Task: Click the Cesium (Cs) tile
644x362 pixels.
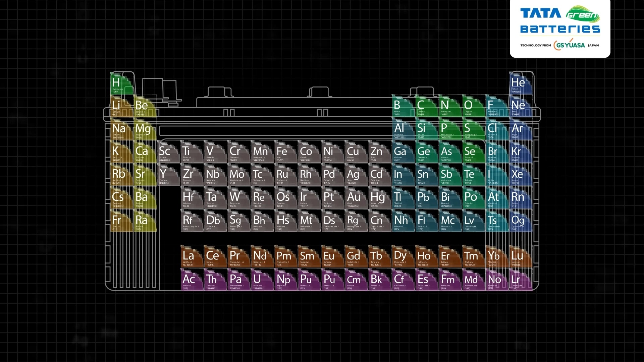Action: pos(122,197)
